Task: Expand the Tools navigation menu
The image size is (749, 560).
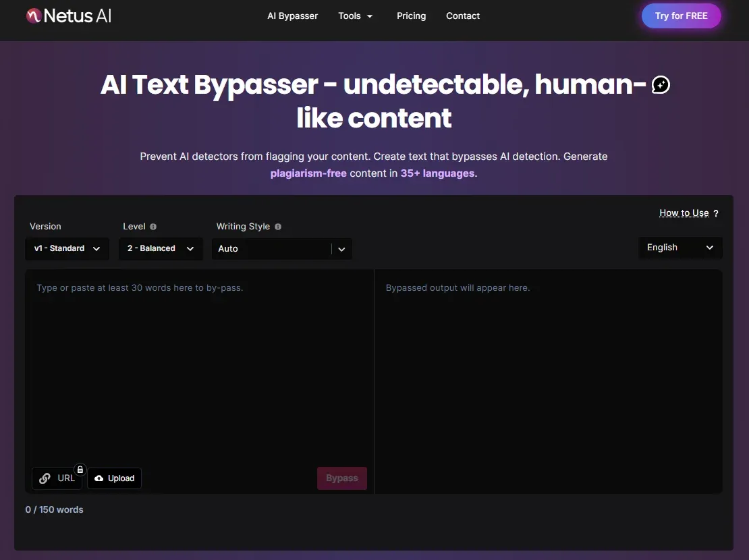Action: pos(356,16)
